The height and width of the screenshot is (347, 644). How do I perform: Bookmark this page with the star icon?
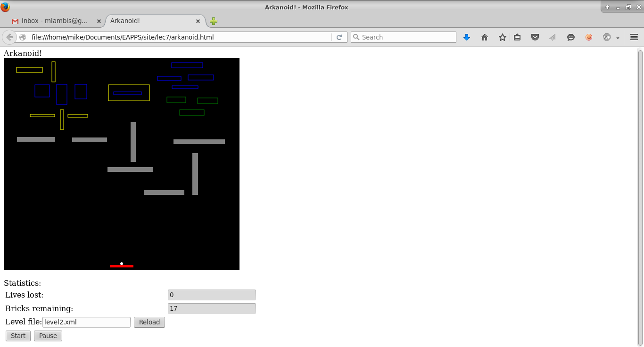point(503,37)
